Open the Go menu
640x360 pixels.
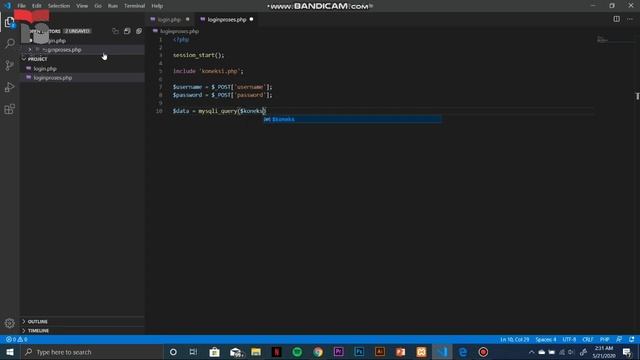pyautogui.click(x=98, y=6)
